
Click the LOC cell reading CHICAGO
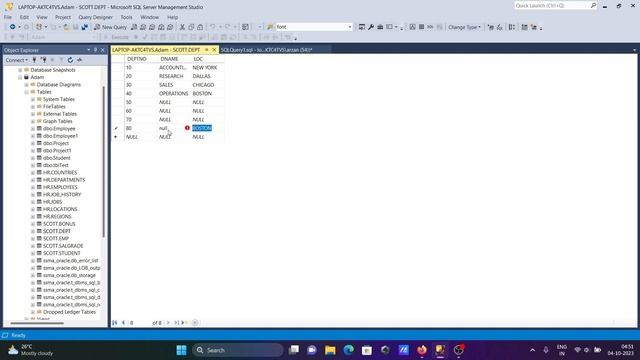click(x=207, y=85)
